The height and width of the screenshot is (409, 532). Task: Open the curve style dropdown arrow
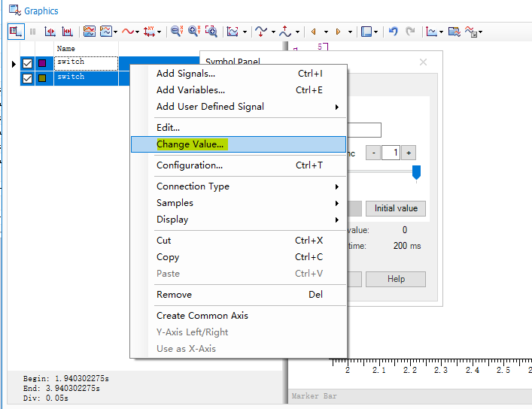click(x=137, y=32)
